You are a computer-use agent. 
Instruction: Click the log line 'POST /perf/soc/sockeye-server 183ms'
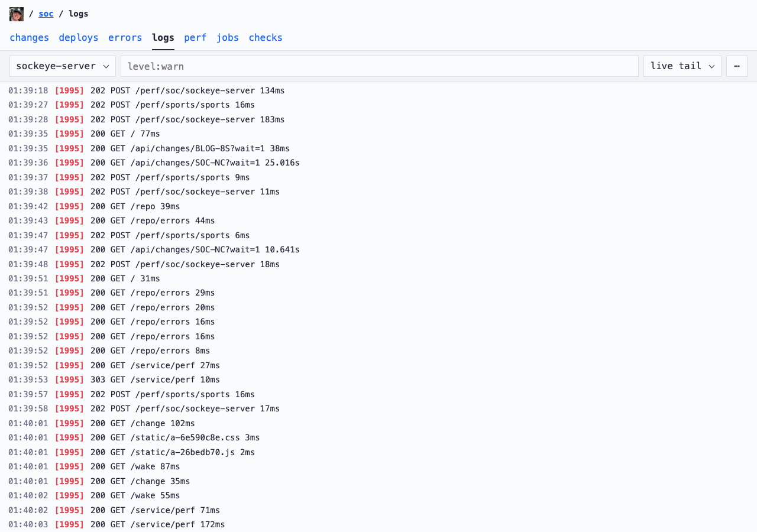tap(378, 119)
